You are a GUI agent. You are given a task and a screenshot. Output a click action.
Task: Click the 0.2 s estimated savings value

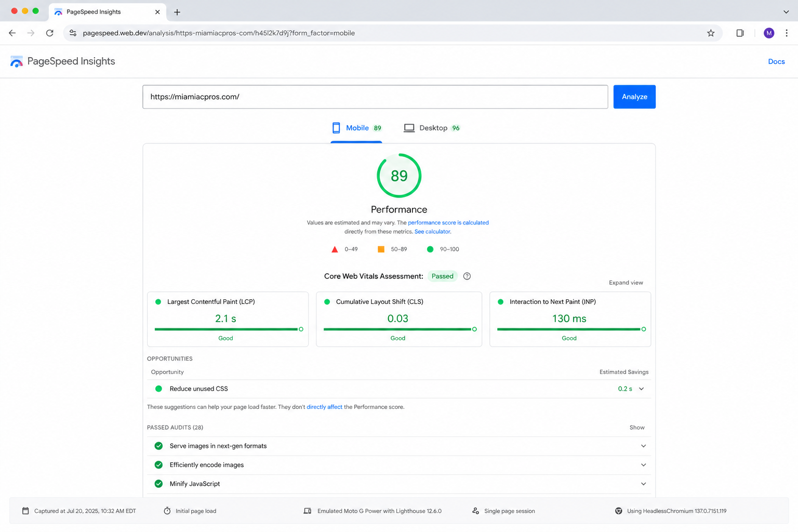click(625, 389)
